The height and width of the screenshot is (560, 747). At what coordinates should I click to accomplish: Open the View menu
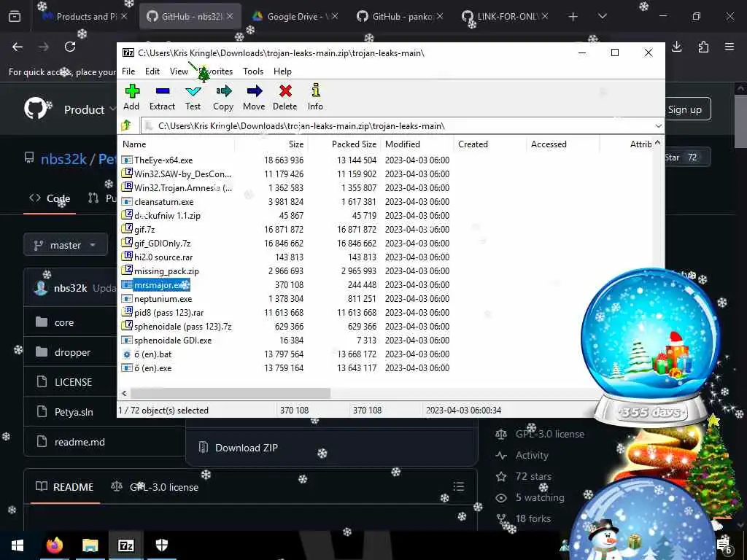[x=179, y=71]
